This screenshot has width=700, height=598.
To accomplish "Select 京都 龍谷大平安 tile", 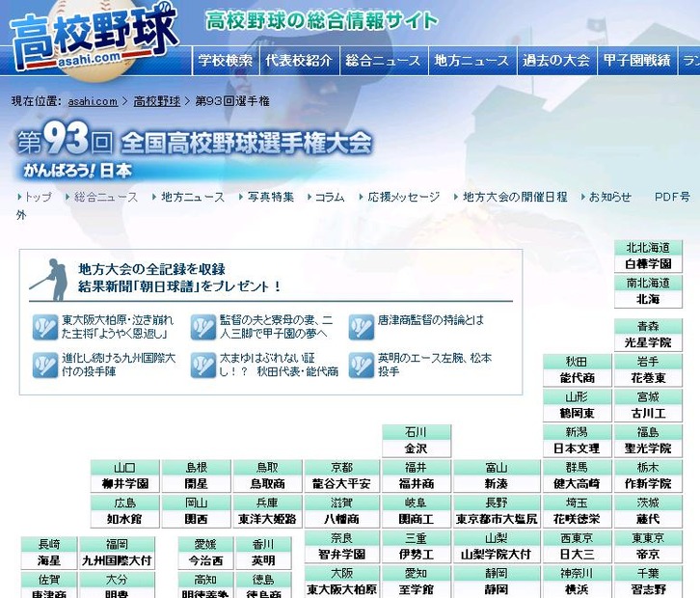I will [x=342, y=476].
